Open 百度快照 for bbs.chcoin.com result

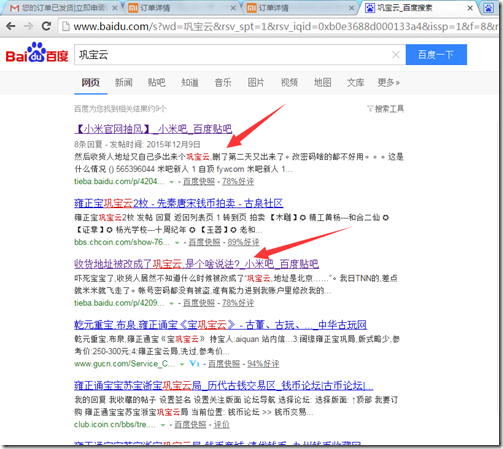point(204,242)
